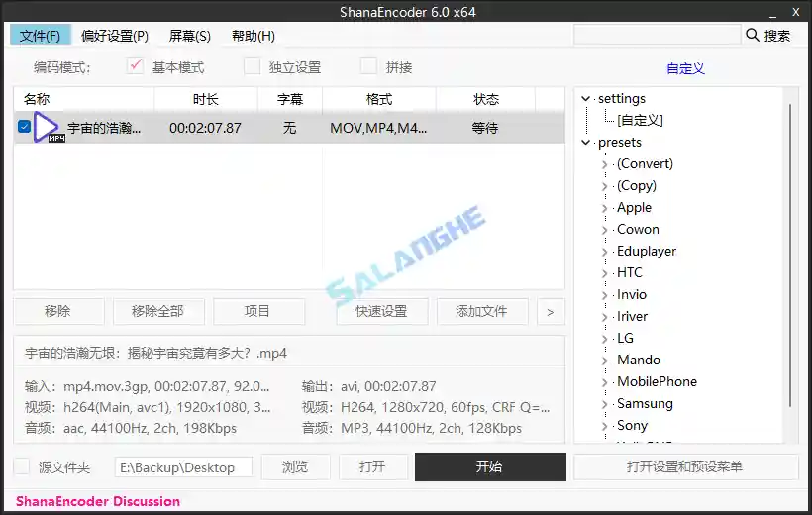Click the 时长 column header
The height and width of the screenshot is (515, 812).
tap(206, 99)
